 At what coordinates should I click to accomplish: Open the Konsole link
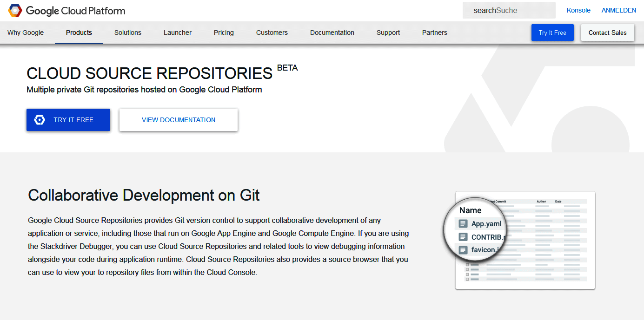coord(578,10)
